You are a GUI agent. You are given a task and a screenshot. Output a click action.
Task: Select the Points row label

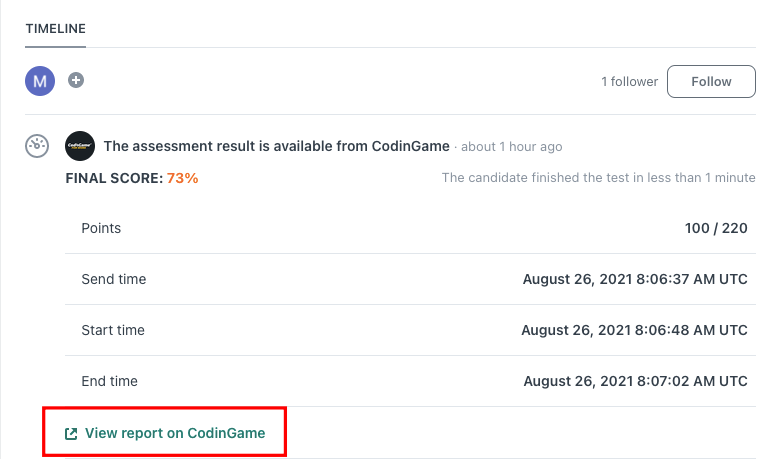[x=101, y=228]
